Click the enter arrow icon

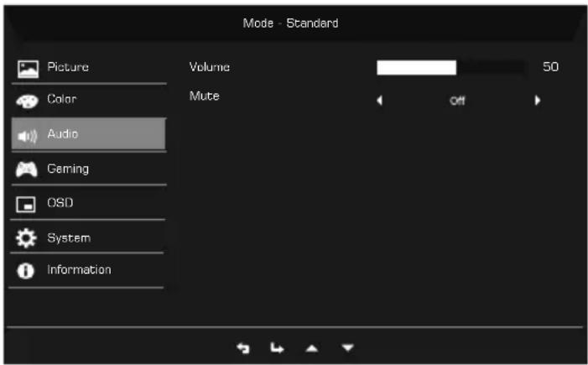pyautogui.click(x=277, y=348)
